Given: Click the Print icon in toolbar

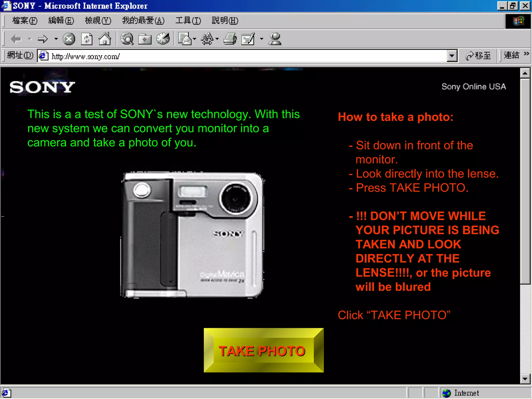Looking at the screenshot, I should coord(230,39).
